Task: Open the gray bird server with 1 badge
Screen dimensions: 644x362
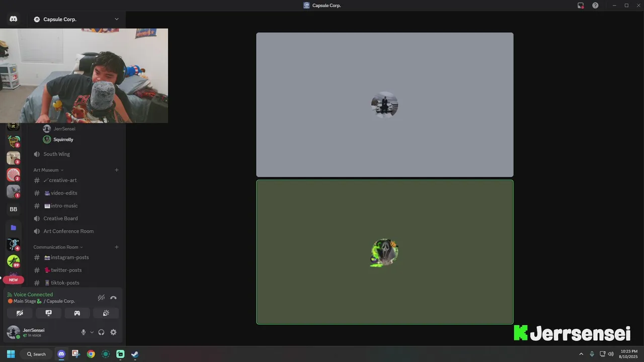Action: pyautogui.click(x=14, y=192)
